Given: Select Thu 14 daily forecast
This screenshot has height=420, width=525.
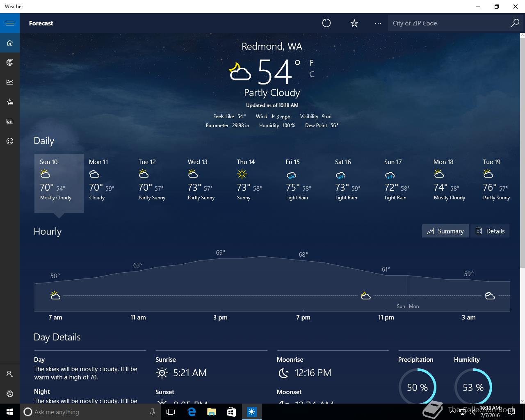Looking at the screenshot, I should click(256, 183).
